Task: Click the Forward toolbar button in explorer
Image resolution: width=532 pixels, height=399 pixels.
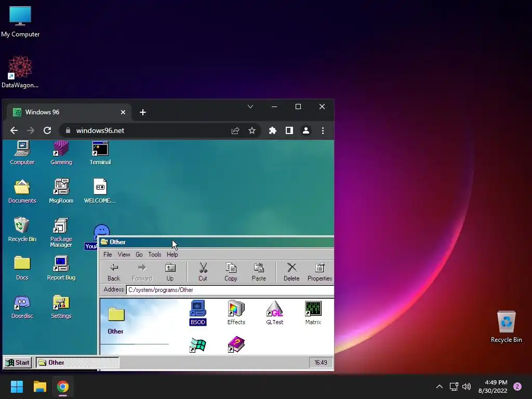Action: 142,272
